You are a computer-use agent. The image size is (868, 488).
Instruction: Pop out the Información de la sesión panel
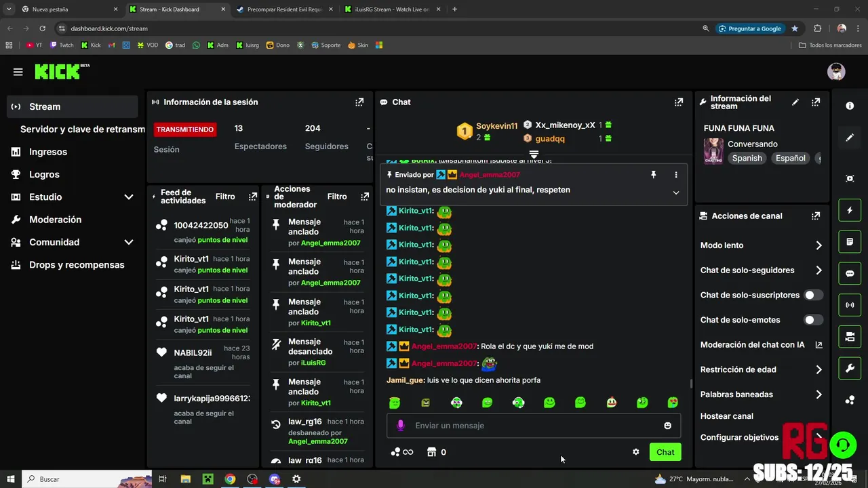tap(359, 102)
